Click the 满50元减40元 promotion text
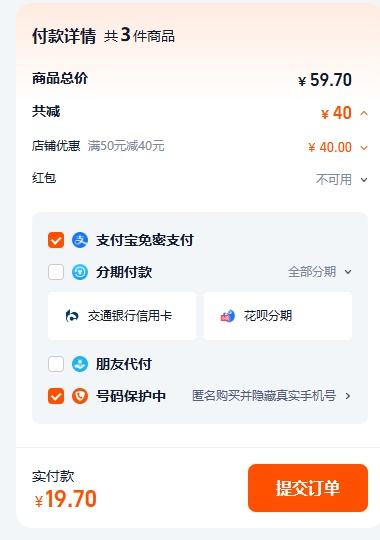The height and width of the screenshot is (540, 380). click(x=126, y=146)
